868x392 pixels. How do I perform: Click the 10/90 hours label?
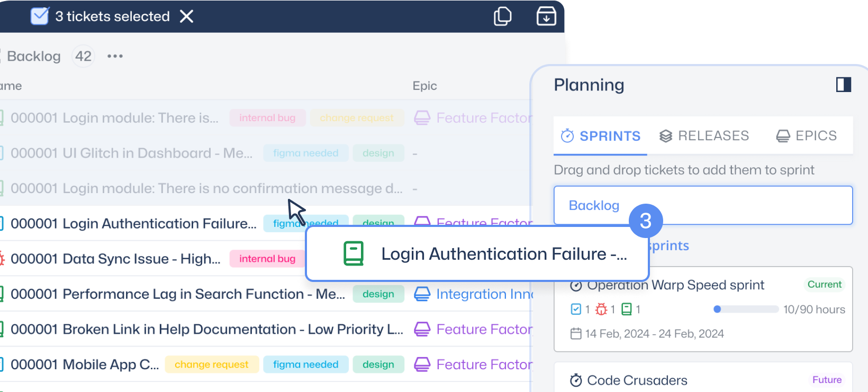point(814,309)
